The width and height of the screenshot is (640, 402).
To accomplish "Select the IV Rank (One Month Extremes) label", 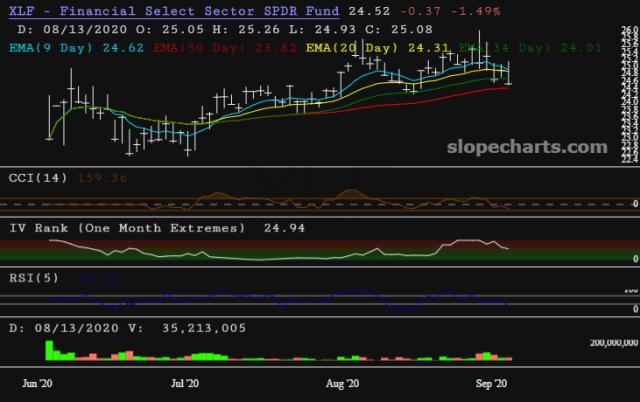I will [x=127, y=228].
